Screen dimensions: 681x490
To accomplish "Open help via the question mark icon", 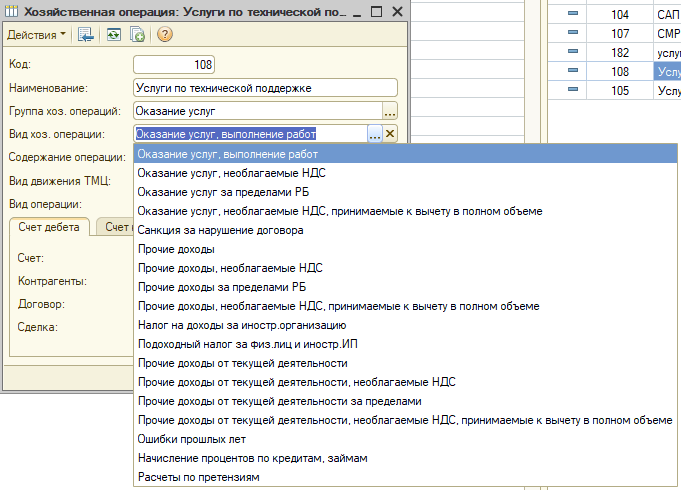I will point(165,34).
